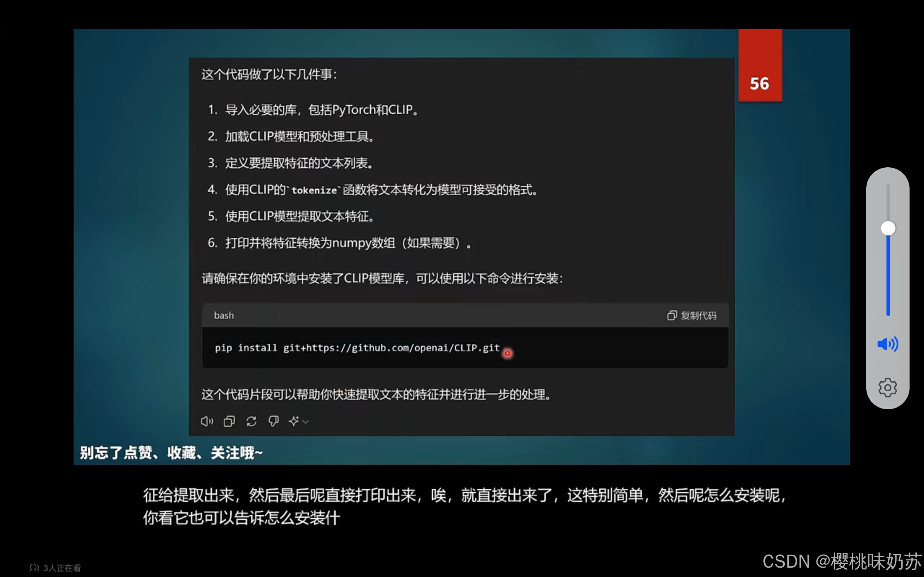The width and height of the screenshot is (924, 577).
Task: Click the tokenize inline code in item 4
Action: 314,190
